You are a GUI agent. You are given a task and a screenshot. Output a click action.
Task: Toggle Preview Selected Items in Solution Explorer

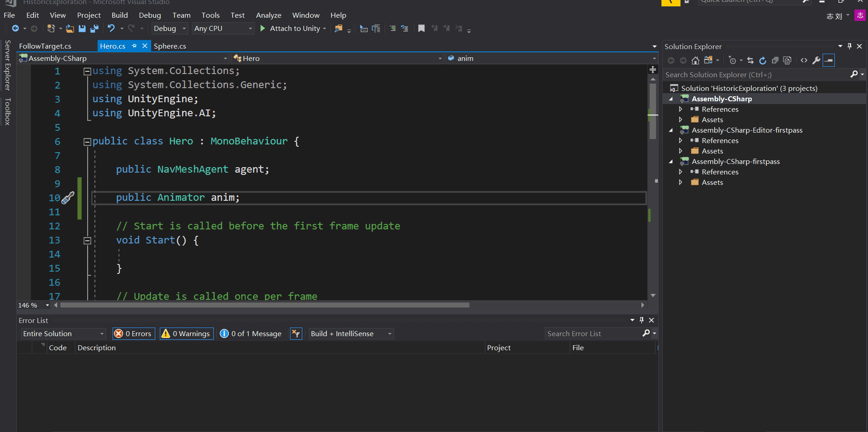(x=829, y=60)
